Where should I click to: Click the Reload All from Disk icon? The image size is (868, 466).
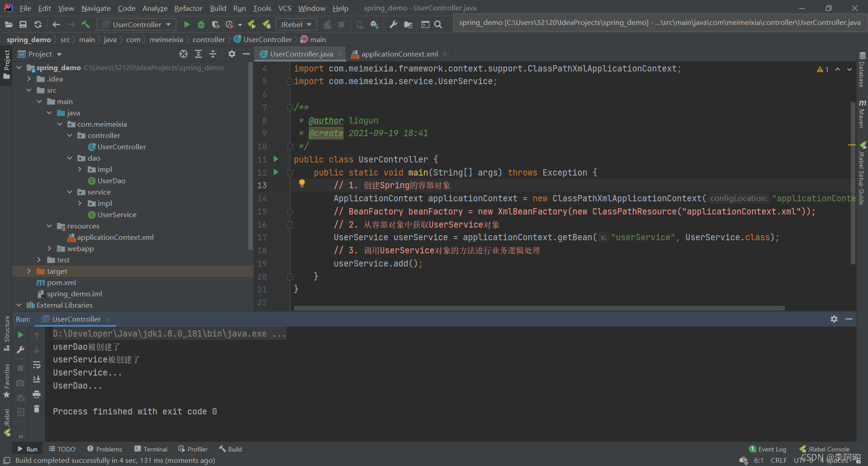(x=38, y=24)
